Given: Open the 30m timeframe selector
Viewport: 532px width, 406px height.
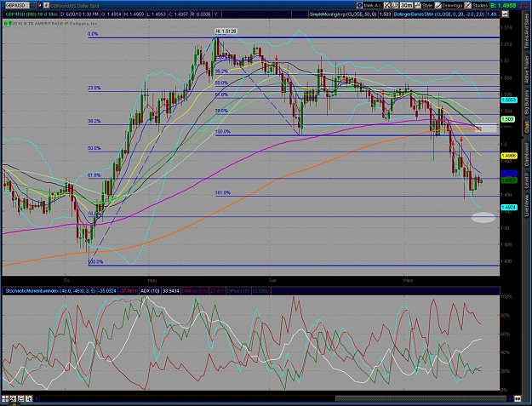Looking at the screenshot, I should (406, 5).
